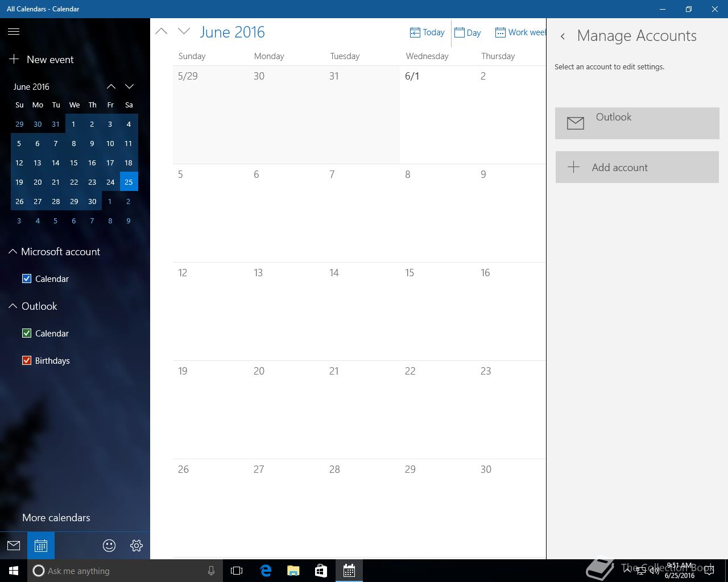Uncheck the Outlook Calendar checkbox

[27, 333]
